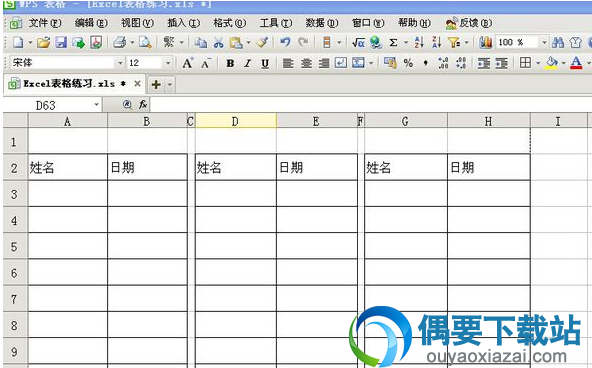592x368 pixels.
Task: Save the workbook with floppy icon
Action: [61, 42]
